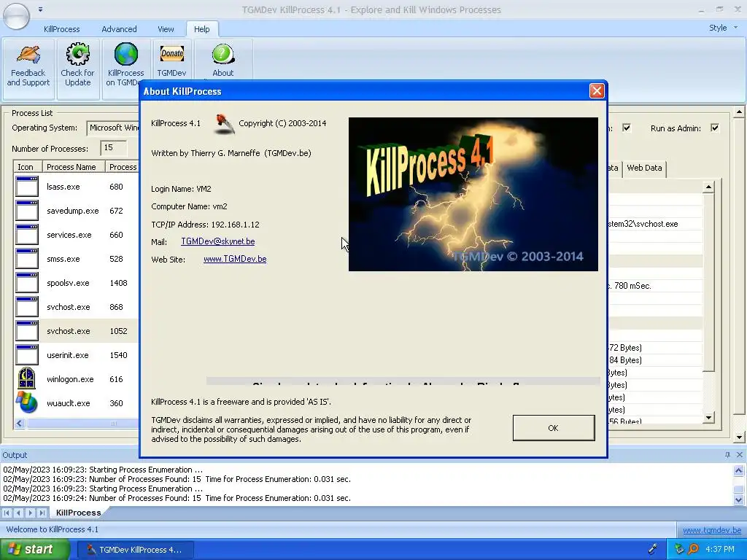
Task: Click the Windows start button
Action: [x=35, y=549]
